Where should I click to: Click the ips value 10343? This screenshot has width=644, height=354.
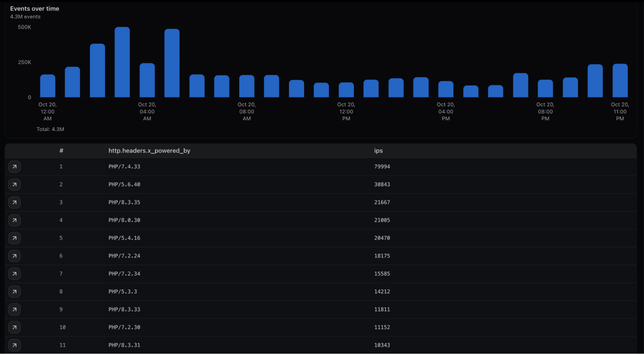click(382, 345)
